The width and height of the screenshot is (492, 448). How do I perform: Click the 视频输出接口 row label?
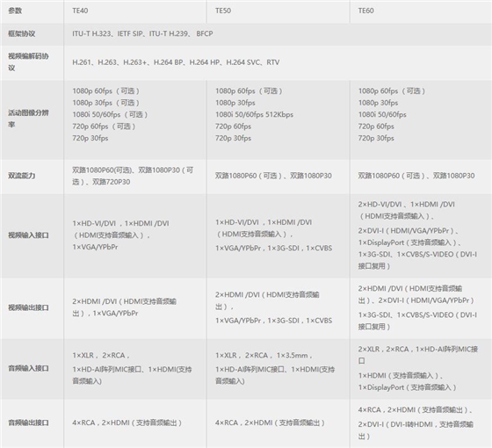click(x=28, y=307)
